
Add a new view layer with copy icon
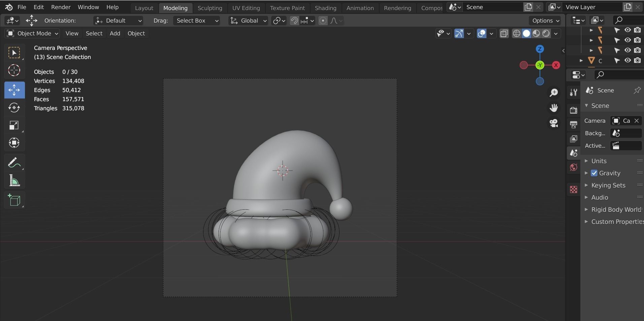[628, 7]
